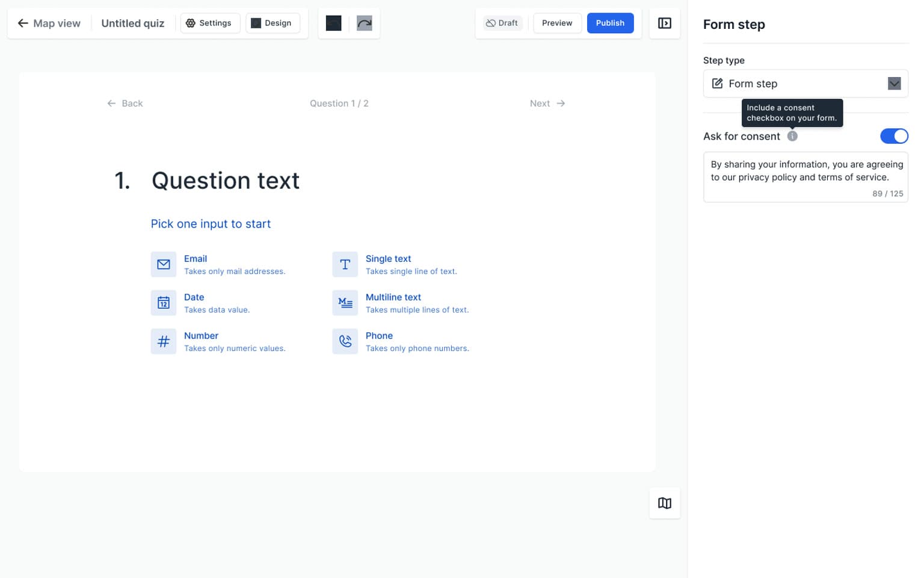Go back to Map view
This screenshot has height=578, width=924.
pyautogui.click(x=49, y=23)
